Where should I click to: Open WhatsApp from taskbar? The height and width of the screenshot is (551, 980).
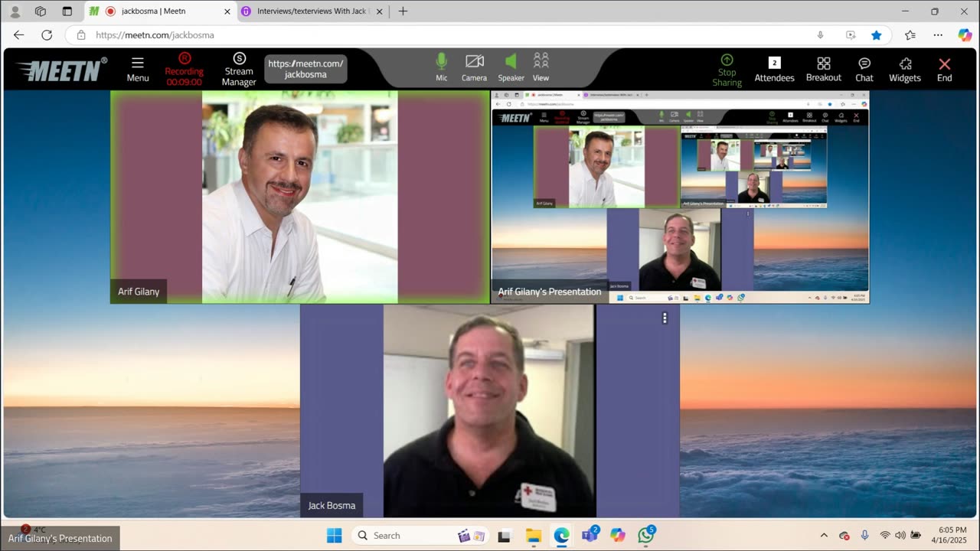(x=646, y=536)
